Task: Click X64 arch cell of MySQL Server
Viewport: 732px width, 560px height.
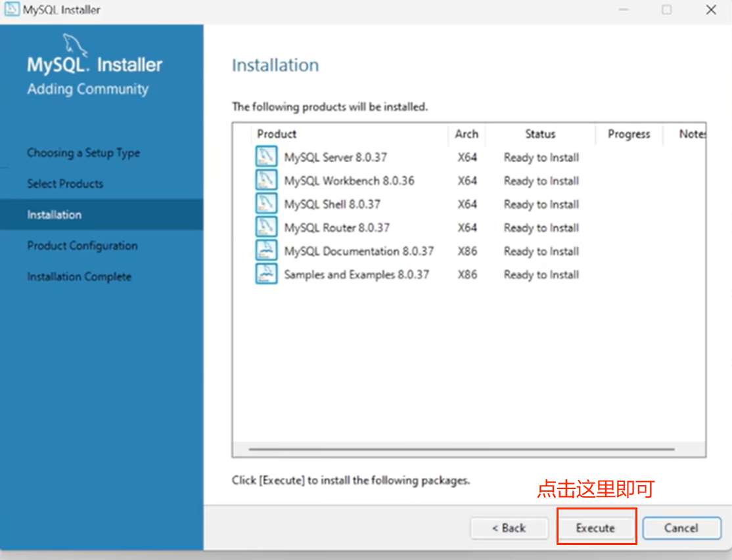Action: pos(467,157)
